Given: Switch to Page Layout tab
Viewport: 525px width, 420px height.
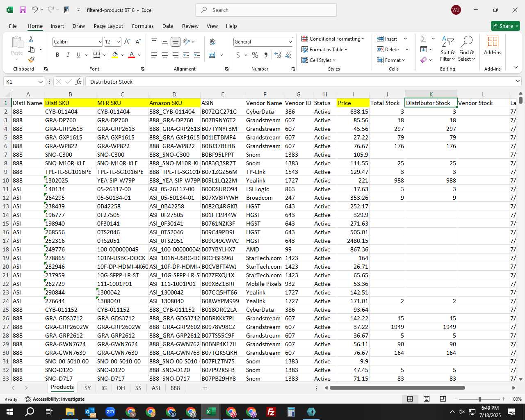Looking at the screenshot, I should [108, 26].
